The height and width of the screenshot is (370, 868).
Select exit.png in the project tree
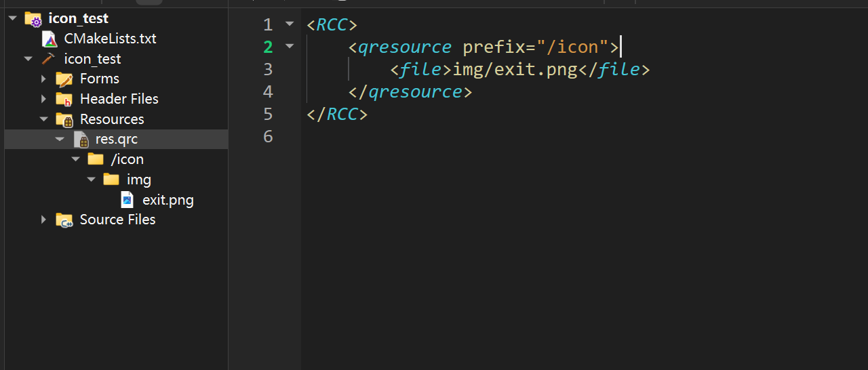click(x=167, y=200)
